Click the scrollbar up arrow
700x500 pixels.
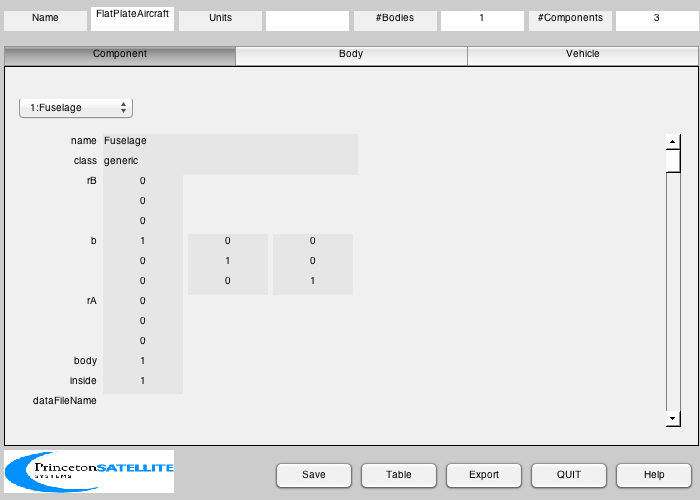point(673,142)
